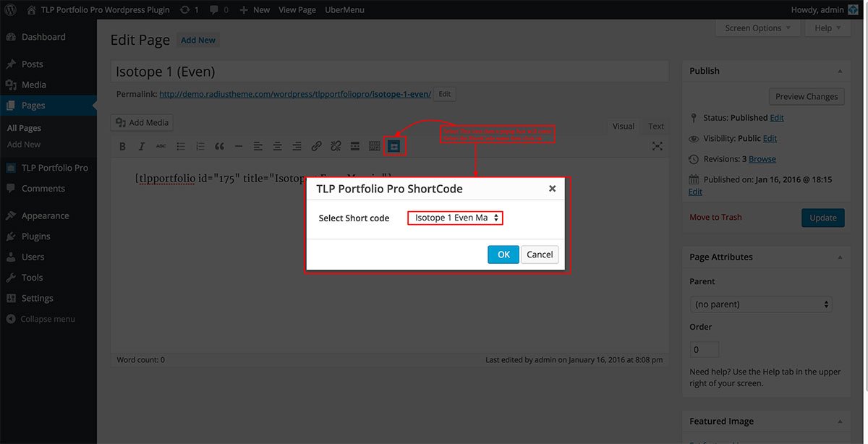Close the TLP Portfolio Pro ShortCode dialog
868x444 pixels.
click(552, 188)
